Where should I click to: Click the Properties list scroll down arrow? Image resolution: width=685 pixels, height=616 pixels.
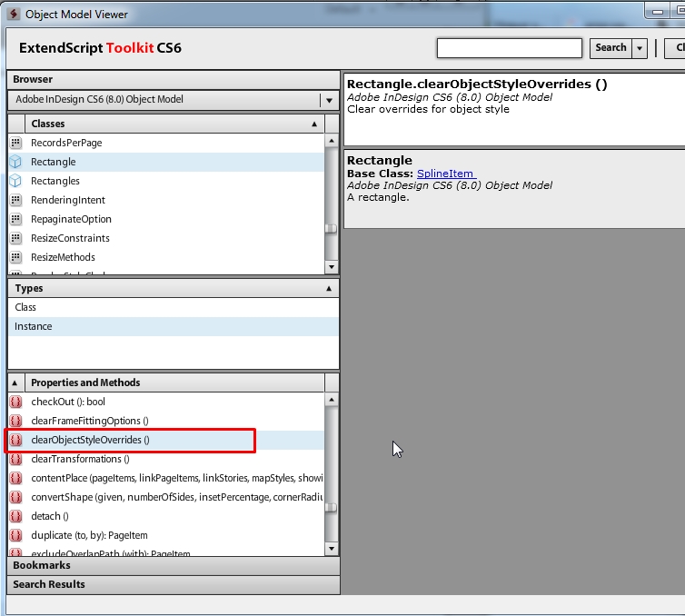click(332, 548)
